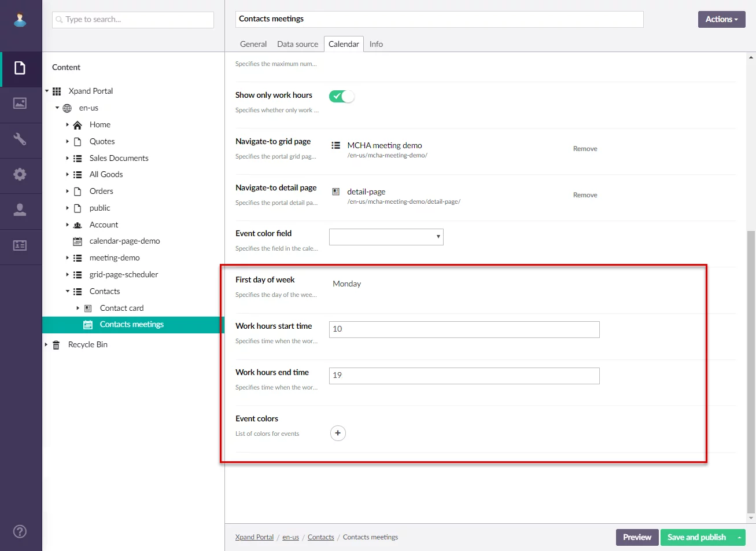Select calendar-page-demo in content tree
Screen dimensions: 756x551
pos(124,241)
